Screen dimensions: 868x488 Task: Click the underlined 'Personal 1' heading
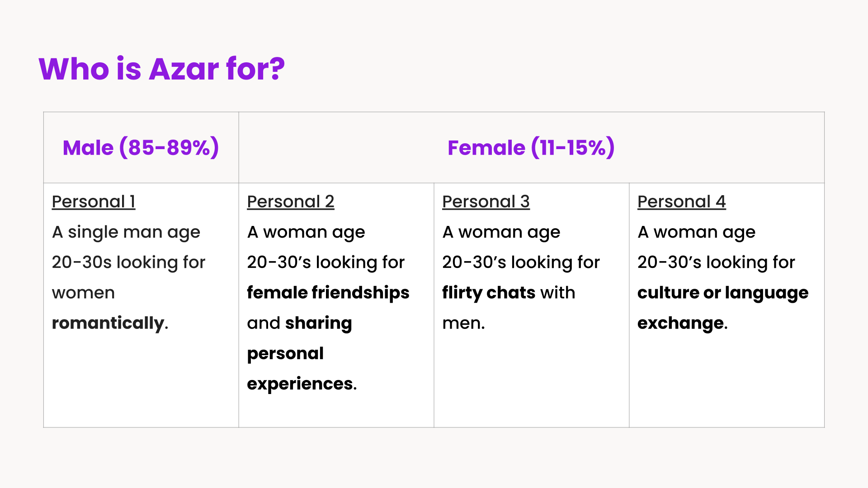click(94, 202)
